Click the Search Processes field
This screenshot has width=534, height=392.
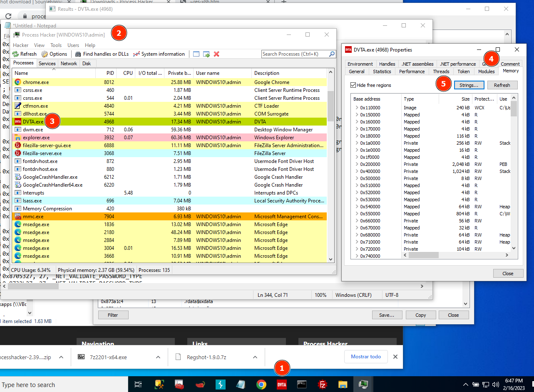click(x=295, y=54)
